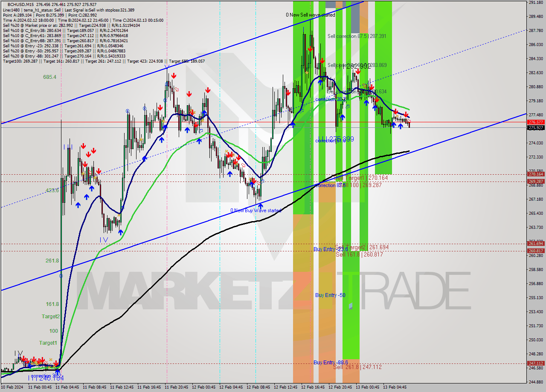This screenshot has width=546, height=392.
Task: Click the green 685.4 Fibonacci label
Action: coord(49,77)
